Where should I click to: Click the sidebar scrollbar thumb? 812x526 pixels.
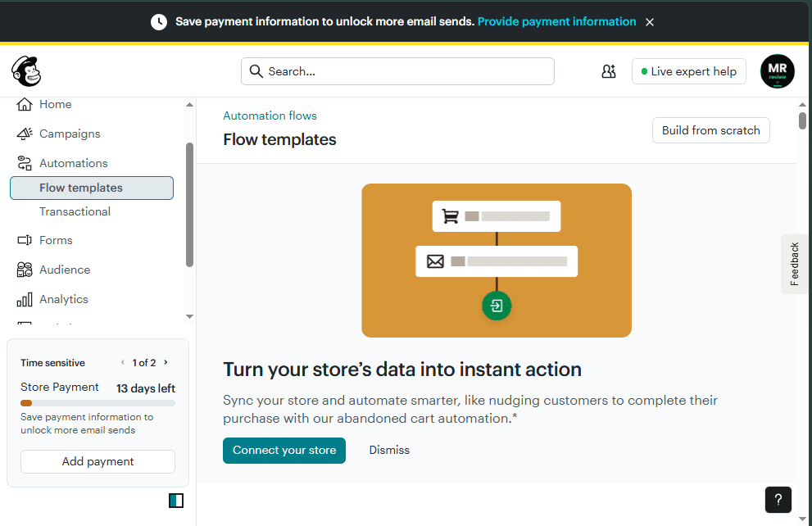click(x=189, y=205)
